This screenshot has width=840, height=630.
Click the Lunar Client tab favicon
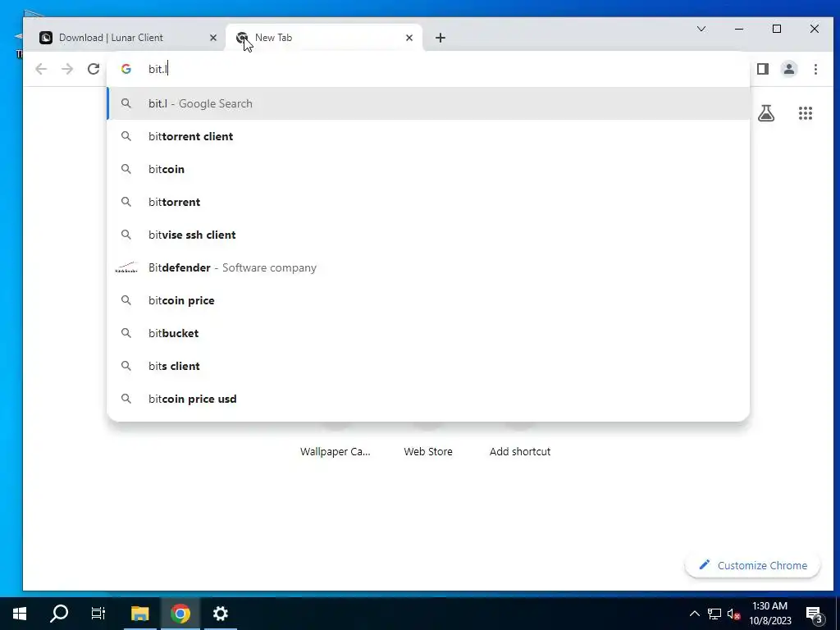point(46,38)
